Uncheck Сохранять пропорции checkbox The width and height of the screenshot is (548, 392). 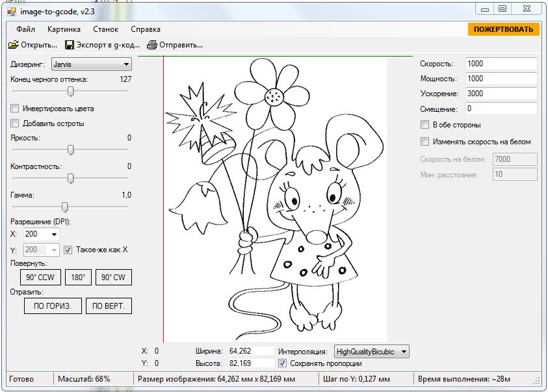pyautogui.click(x=282, y=363)
